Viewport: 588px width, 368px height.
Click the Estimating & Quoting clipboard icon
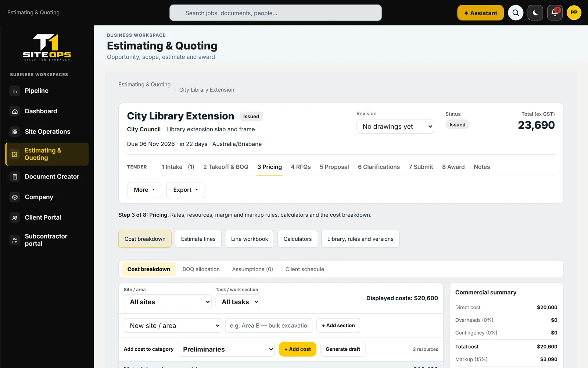point(15,154)
